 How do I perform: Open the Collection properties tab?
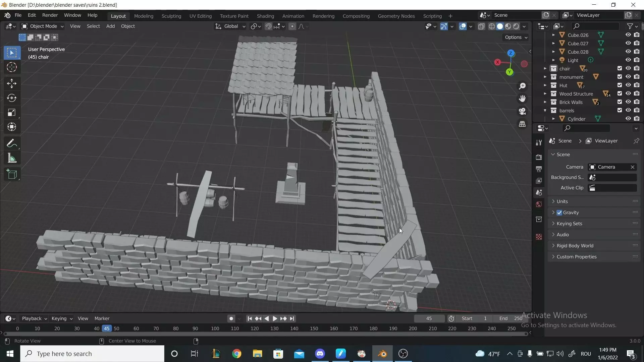click(539, 220)
